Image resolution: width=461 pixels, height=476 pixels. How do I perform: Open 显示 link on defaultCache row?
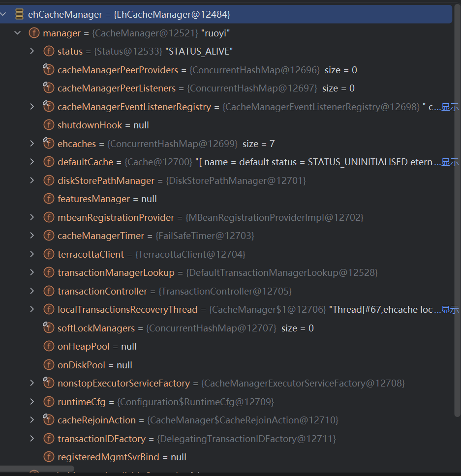[450, 162]
